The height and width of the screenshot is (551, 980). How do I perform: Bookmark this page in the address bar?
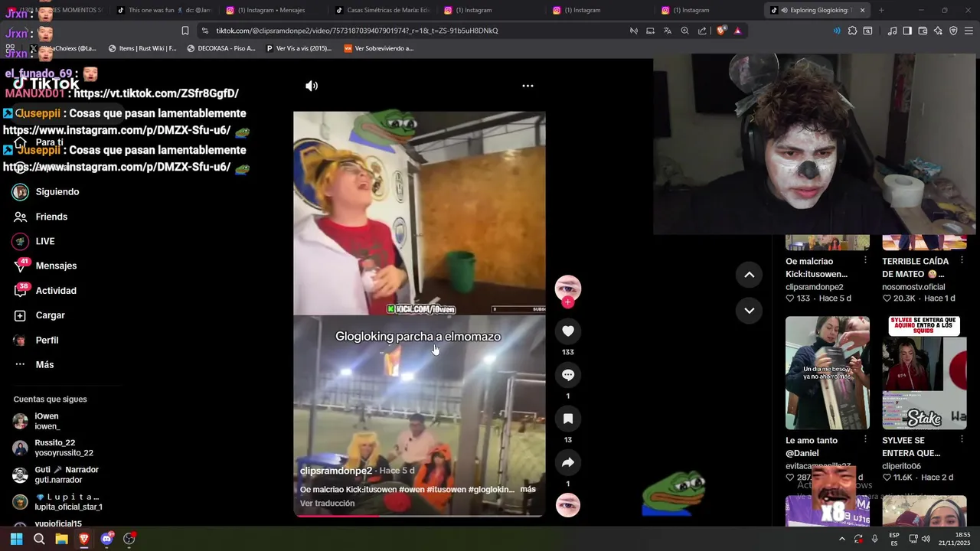coord(185,31)
